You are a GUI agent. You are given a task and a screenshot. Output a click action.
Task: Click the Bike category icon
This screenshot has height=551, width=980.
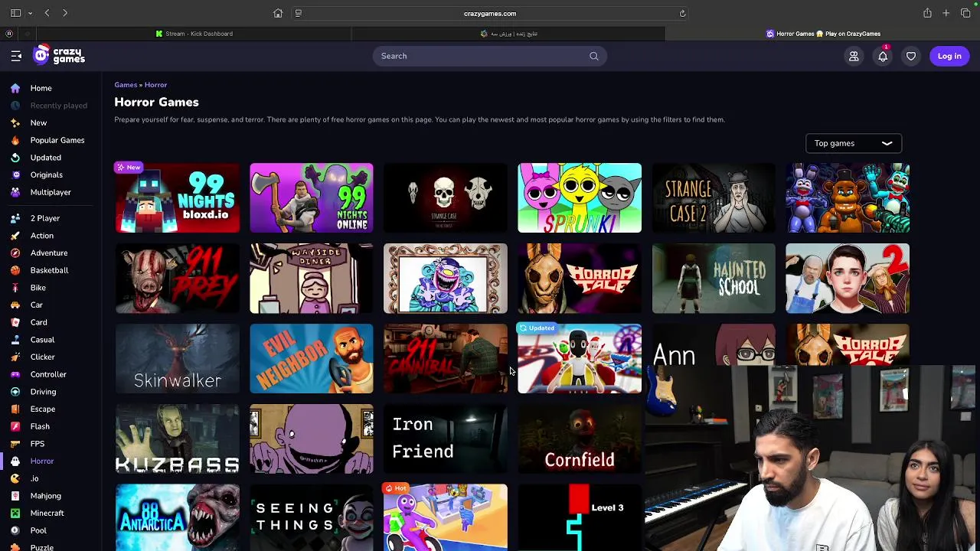click(15, 288)
